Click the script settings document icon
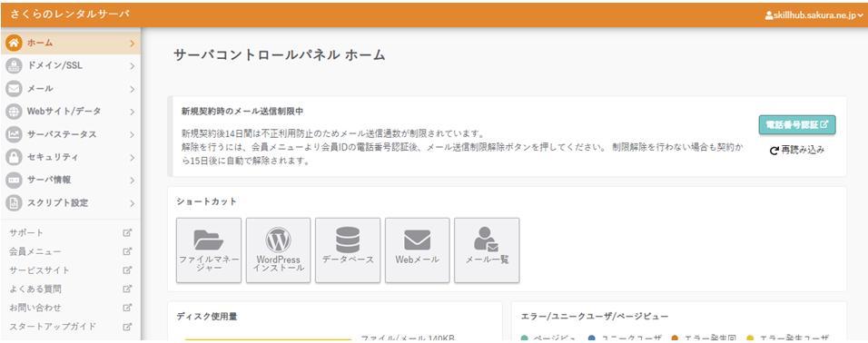This screenshot has height=343, width=868. click(14, 203)
